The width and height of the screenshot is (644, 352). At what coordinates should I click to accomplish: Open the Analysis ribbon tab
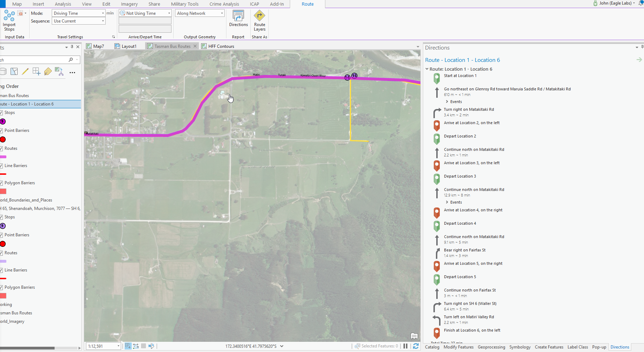(63, 4)
